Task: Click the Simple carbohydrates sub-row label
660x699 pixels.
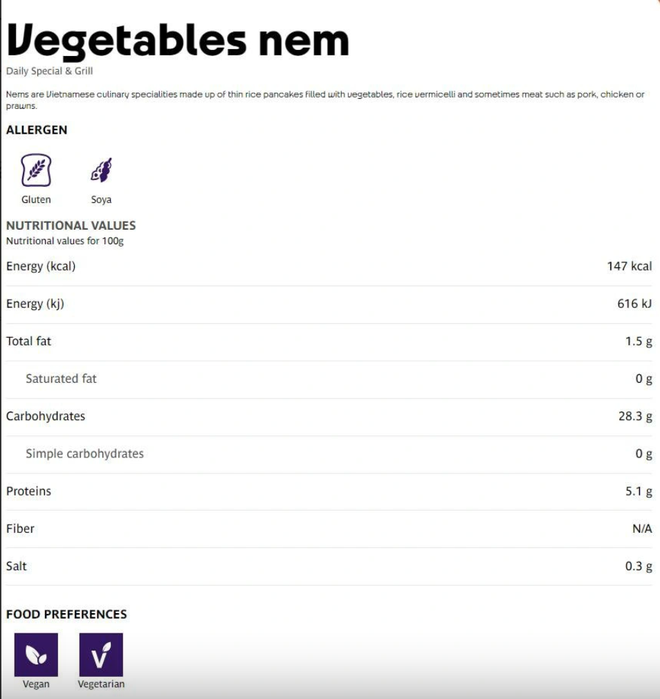Action: tap(85, 454)
